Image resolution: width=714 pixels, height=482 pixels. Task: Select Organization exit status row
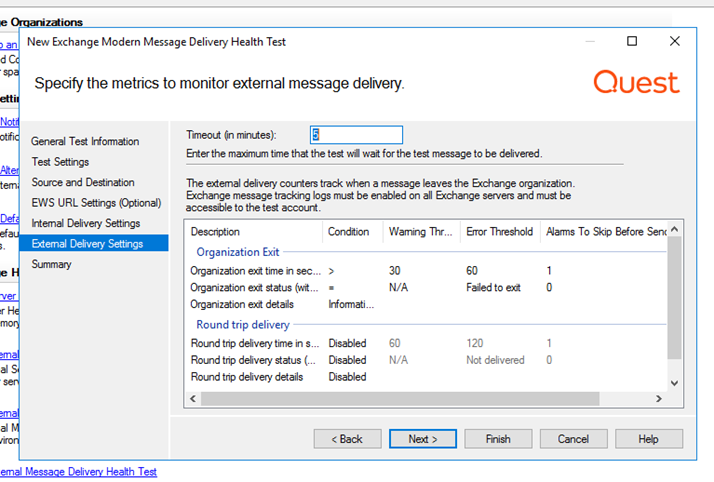[x=426, y=288]
